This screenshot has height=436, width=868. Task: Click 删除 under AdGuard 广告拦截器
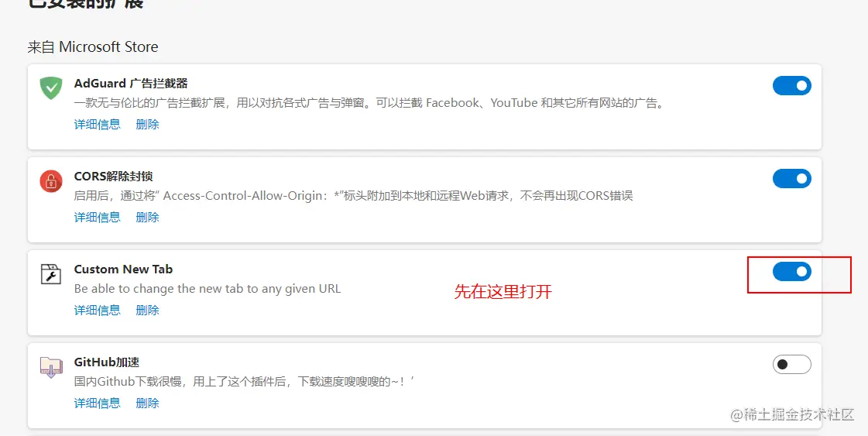pyautogui.click(x=147, y=124)
